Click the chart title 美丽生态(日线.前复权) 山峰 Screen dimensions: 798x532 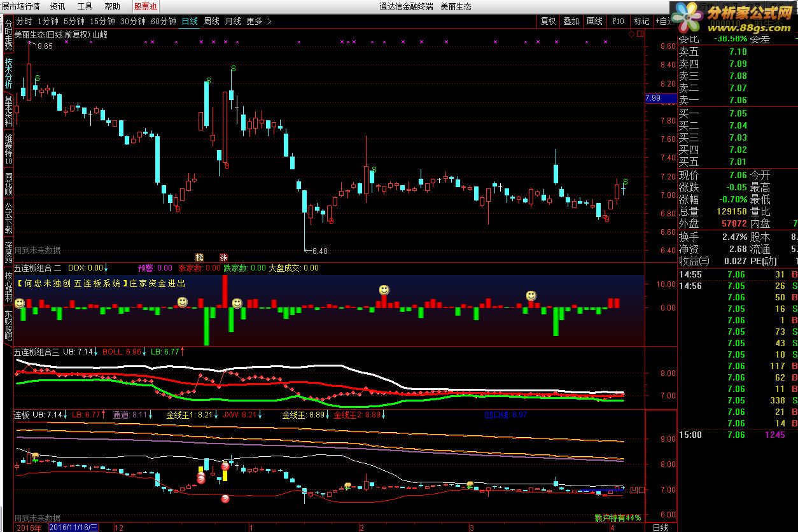[x=60, y=35]
